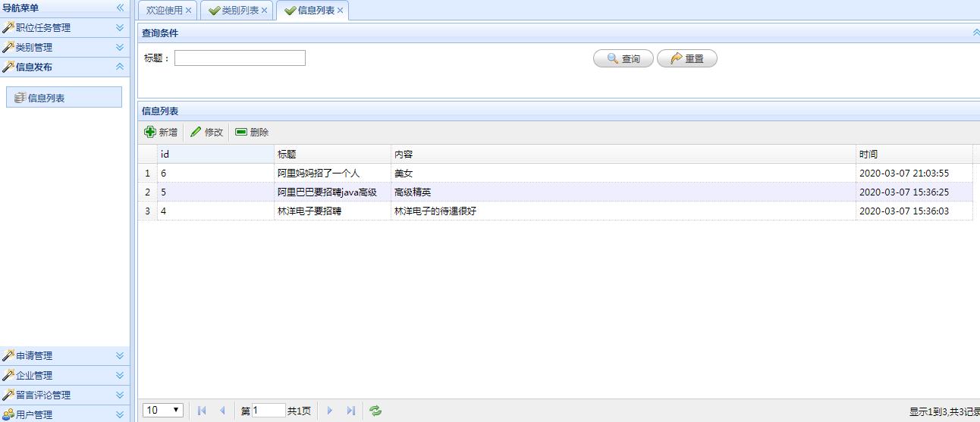Click the 修改 edit button
This screenshot has height=422, width=980.
click(x=206, y=132)
